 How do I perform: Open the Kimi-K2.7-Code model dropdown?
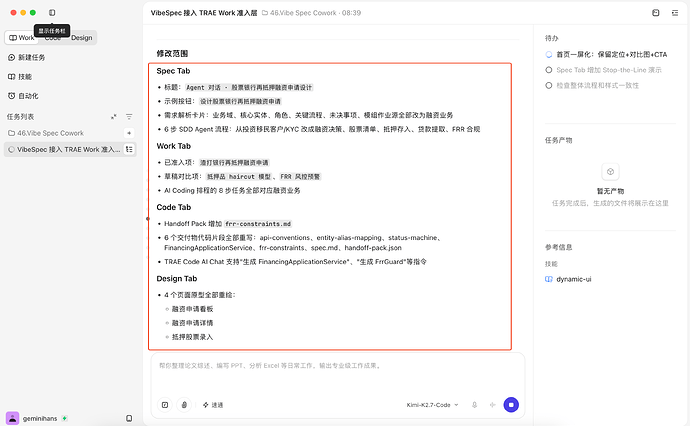coord(432,405)
